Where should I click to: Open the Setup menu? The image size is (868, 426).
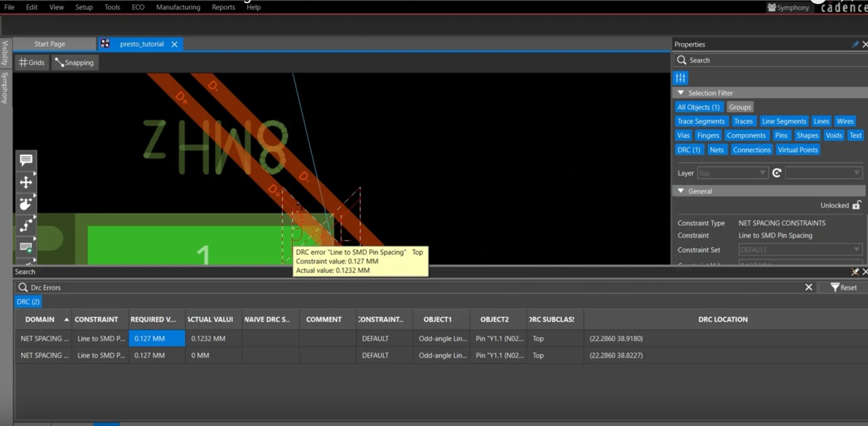(84, 7)
